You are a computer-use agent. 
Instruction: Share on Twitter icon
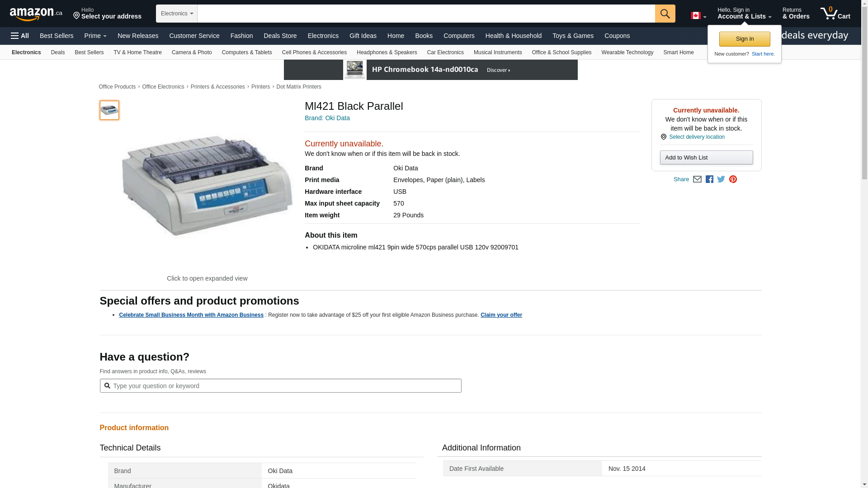click(721, 179)
